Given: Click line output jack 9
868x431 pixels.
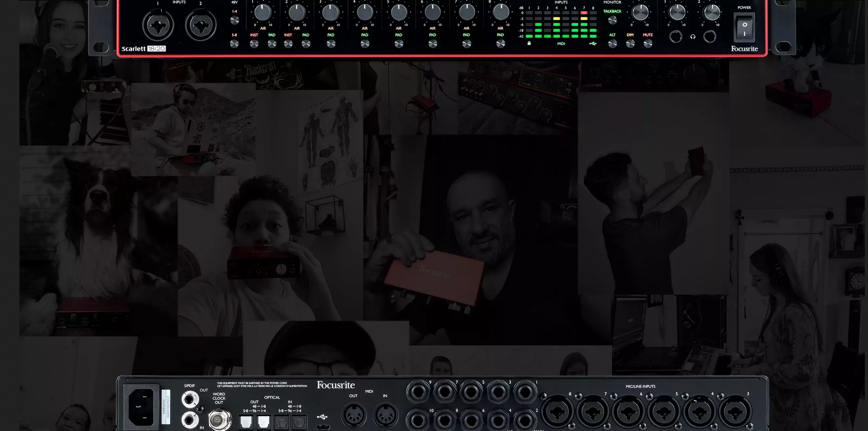Looking at the screenshot, I should tap(418, 392).
